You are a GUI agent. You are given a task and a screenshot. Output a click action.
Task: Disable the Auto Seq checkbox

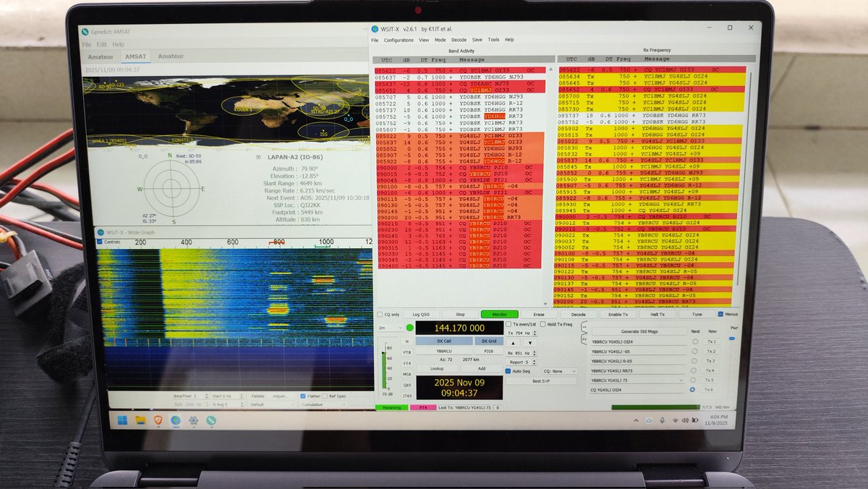tap(508, 370)
